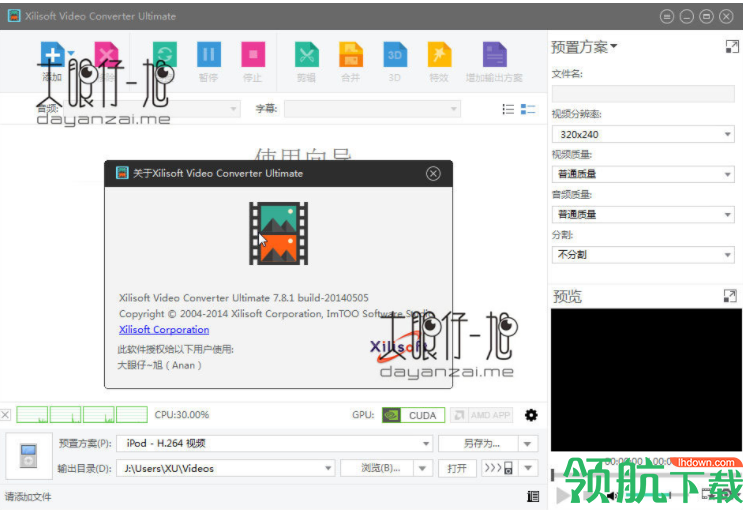Click the green Convert toolbar icon

click(x=165, y=55)
